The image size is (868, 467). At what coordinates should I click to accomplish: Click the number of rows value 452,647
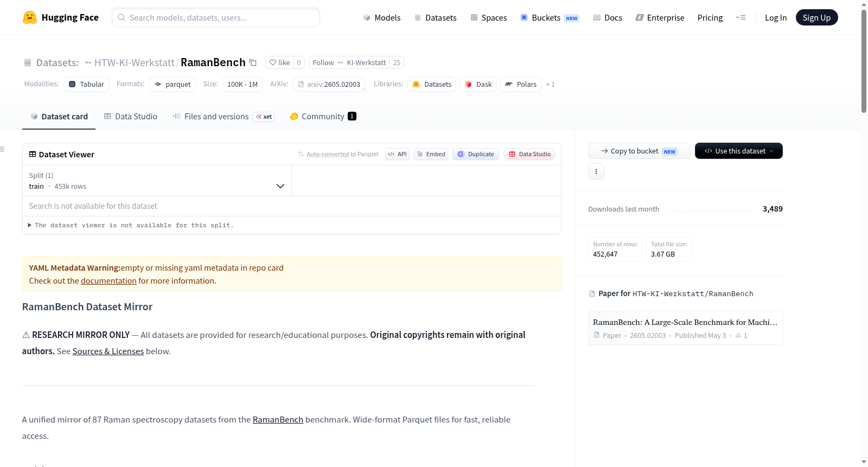pyautogui.click(x=605, y=254)
